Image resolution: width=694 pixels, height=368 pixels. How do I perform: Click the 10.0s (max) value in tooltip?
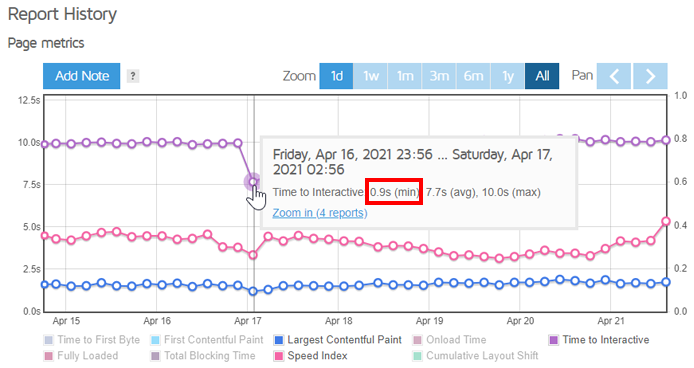click(511, 192)
